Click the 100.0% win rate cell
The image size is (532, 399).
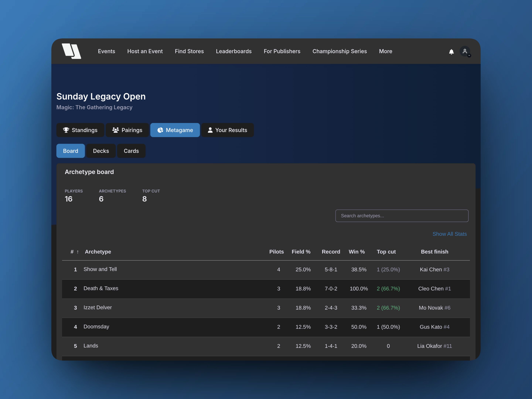click(359, 289)
